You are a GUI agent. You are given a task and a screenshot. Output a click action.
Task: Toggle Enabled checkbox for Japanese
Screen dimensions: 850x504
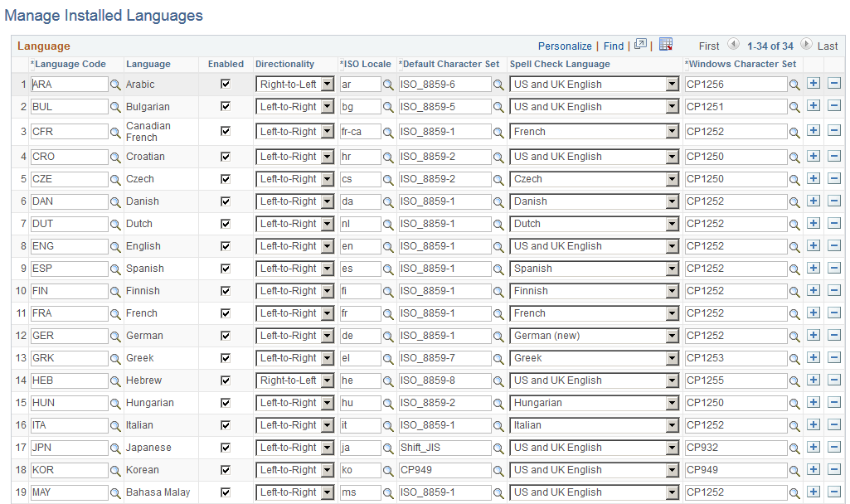click(226, 448)
